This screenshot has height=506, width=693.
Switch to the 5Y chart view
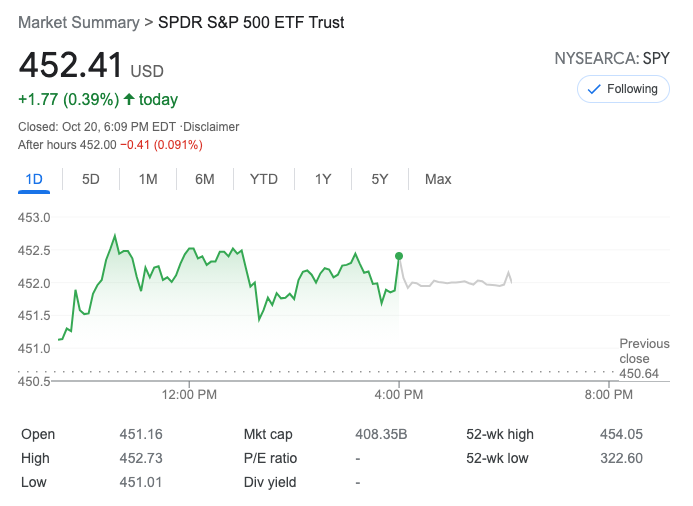click(x=380, y=179)
